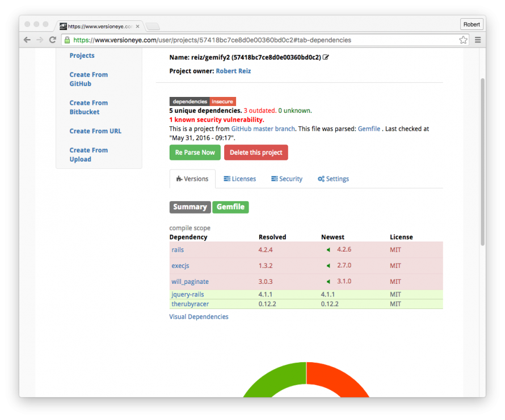Open the Visual Dependencies link
The height and width of the screenshot is (420, 505).
pyautogui.click(x=199, y=317)
